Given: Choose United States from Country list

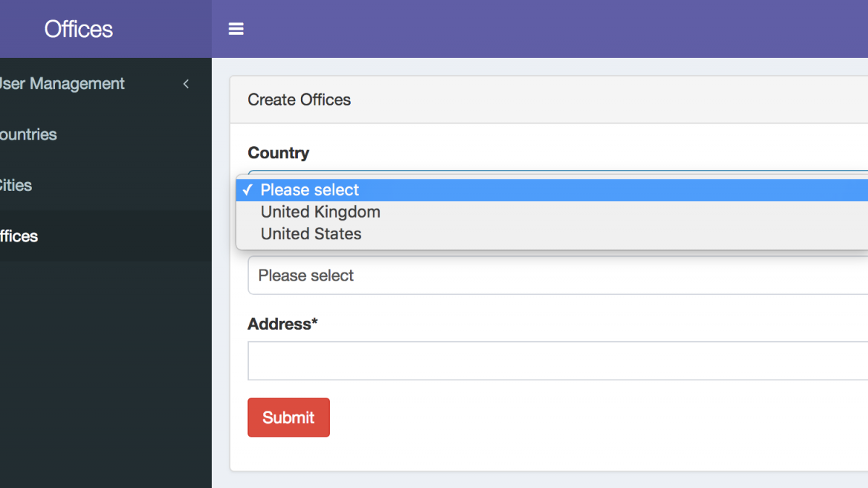Looking at the screenshot, I should tap(552, 234).
